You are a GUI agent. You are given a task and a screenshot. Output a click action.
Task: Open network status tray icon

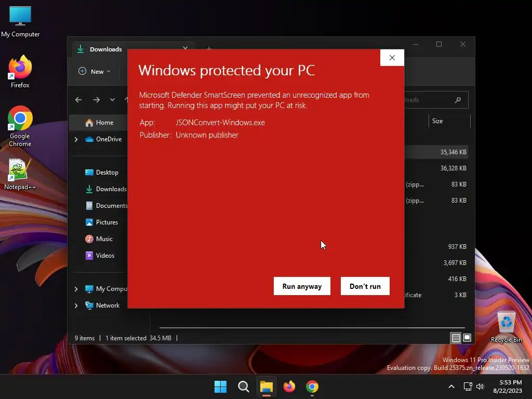tap(468, 387)
